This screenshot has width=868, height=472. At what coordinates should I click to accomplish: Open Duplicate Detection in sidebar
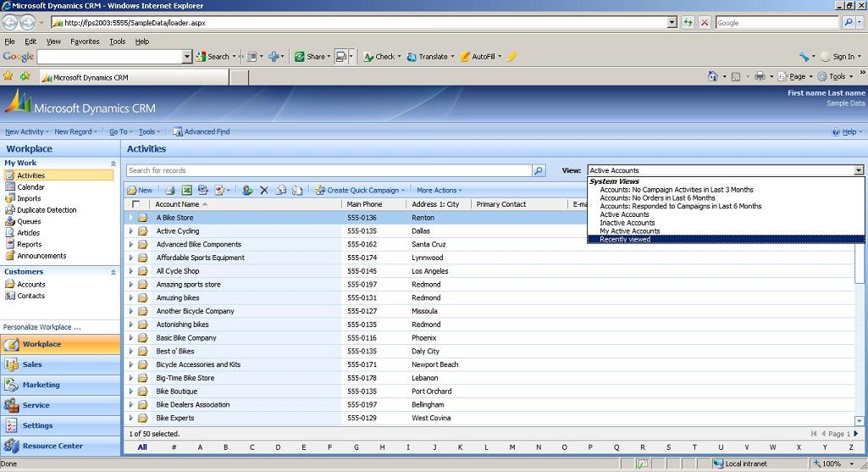(47, 210)
